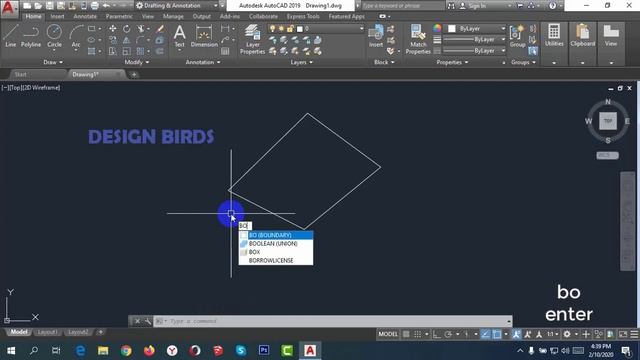640x360 pixels.
Task: Toggle object snap tracking in status bar
Action: point(485,334)
